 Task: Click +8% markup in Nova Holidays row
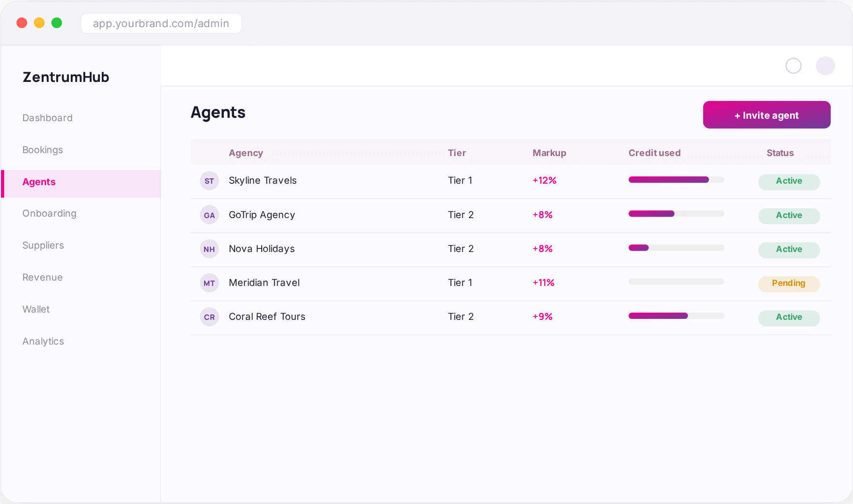542,249
